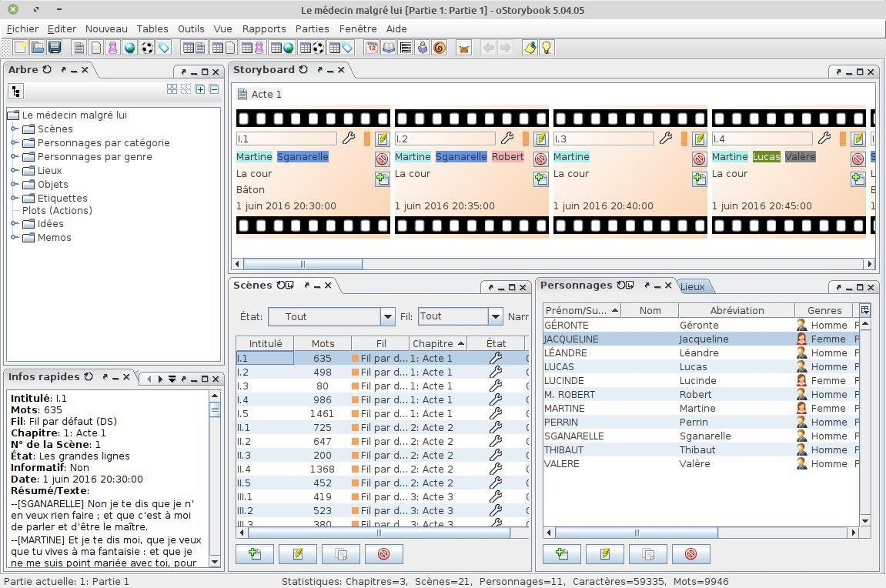Open the État filter dropdown
The image size is (886, 588).
coord(387,316)
